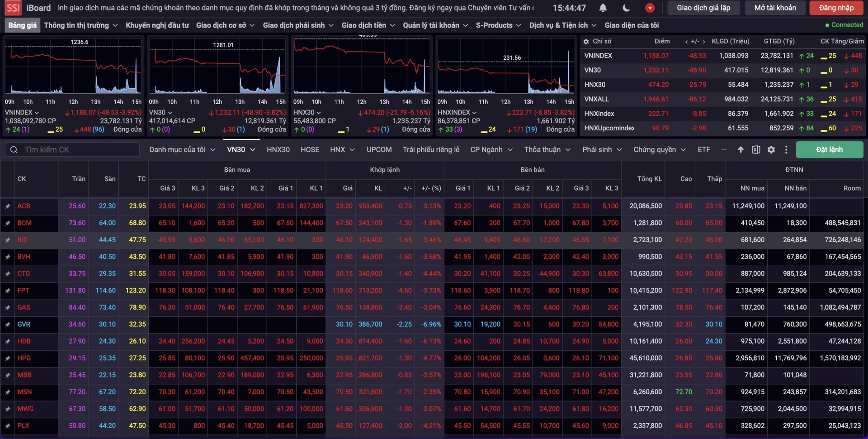Expand Thỏa thuận dropdown
The height and width of the screenshot is (439, 868).
click(547, 150)
